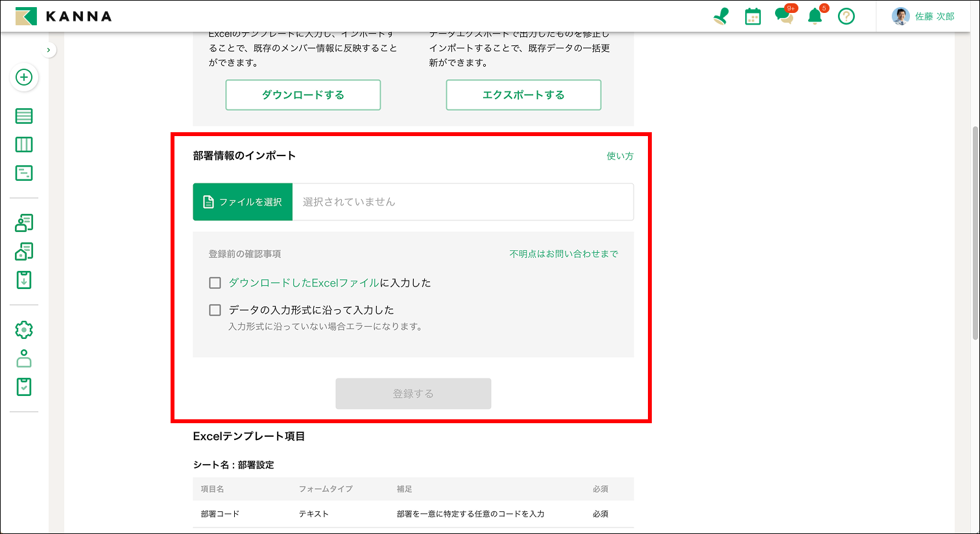
Task: Open the company management icon
Action: pyautogui.click(x=24, y=251)
